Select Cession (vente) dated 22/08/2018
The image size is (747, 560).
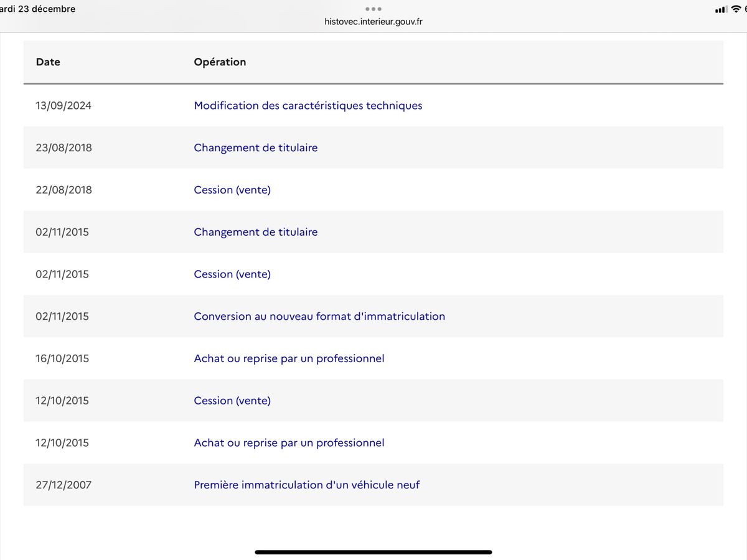coord(232,190)
